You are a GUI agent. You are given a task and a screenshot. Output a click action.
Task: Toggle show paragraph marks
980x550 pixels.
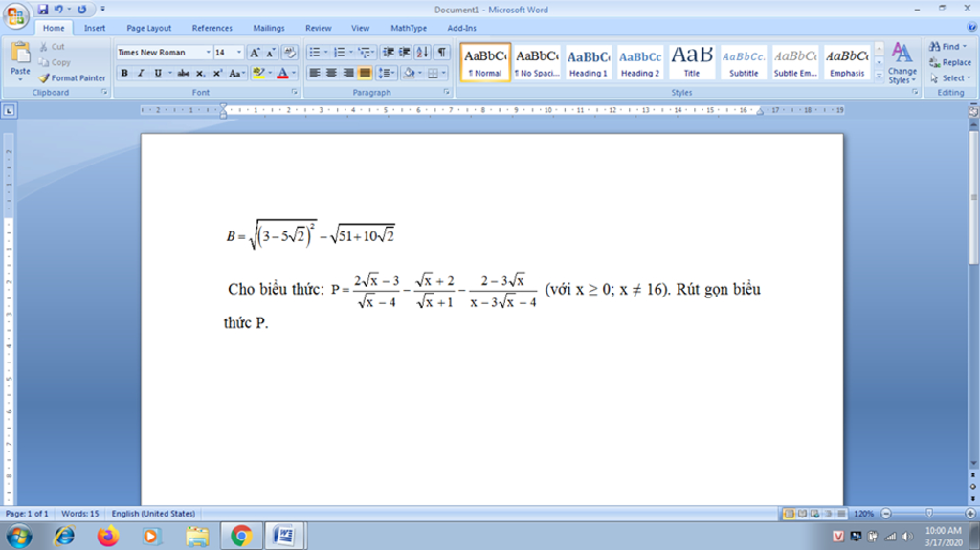point(442,53)
